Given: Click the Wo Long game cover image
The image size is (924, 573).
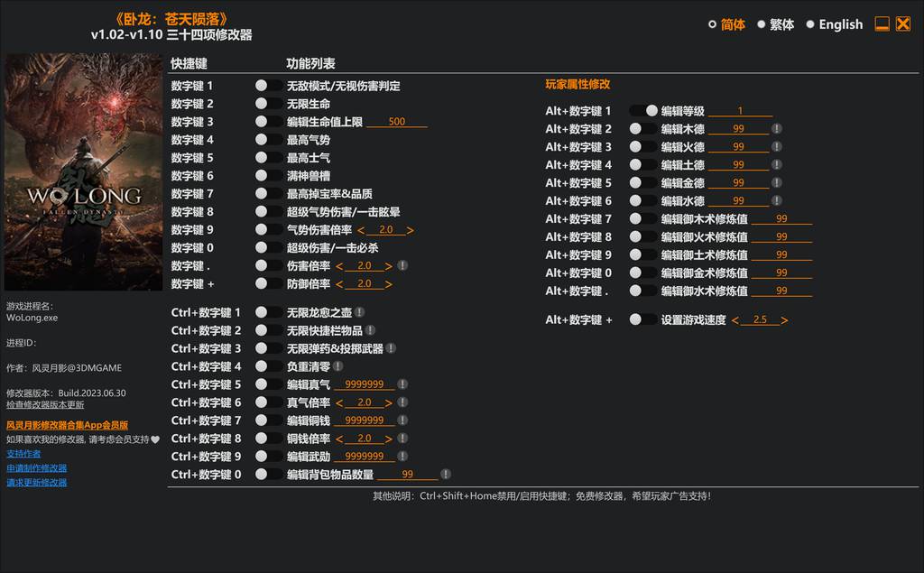Looking at the screenshot, I should click(84, 172).
